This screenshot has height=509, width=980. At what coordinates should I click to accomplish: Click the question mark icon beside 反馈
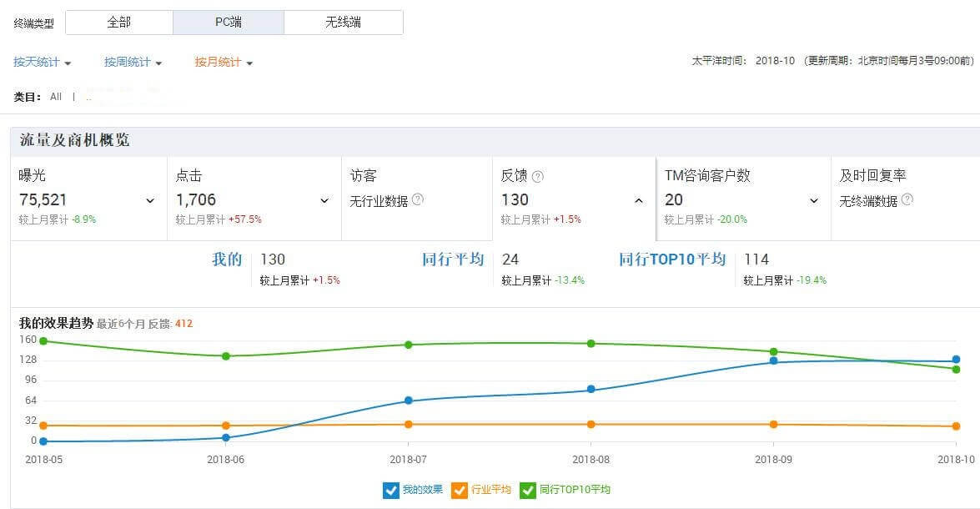pos(538,177)
